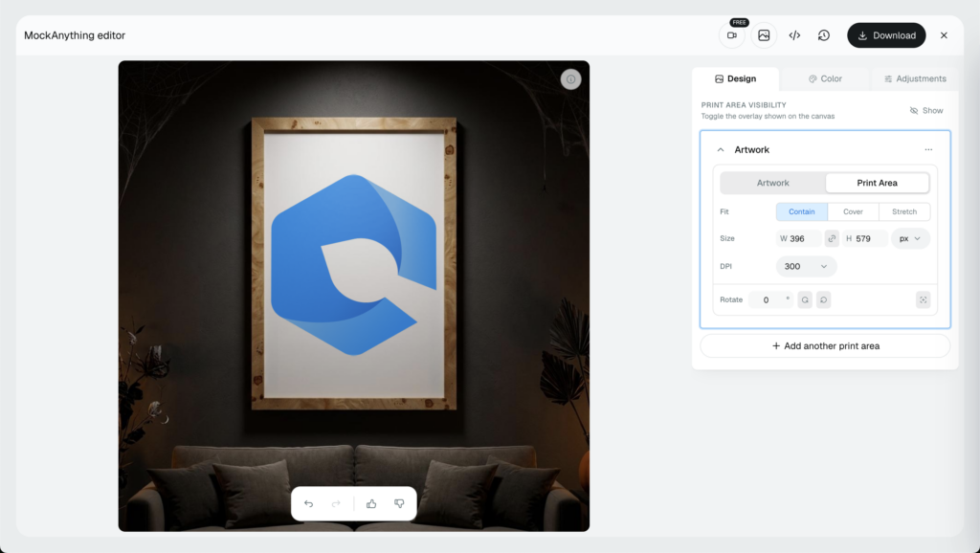The image size is (980, 553).
Task: Open the version history clock icon
Action: 824,35
